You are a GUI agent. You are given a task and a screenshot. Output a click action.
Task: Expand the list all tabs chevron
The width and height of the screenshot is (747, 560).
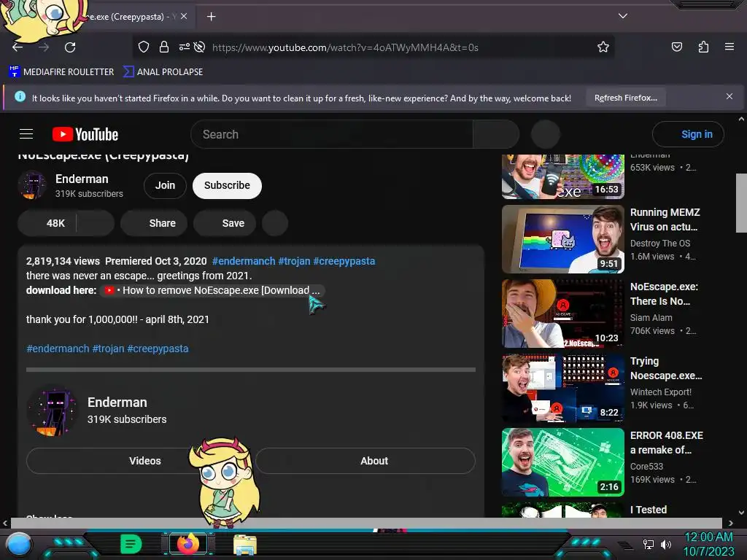point(623,16)
